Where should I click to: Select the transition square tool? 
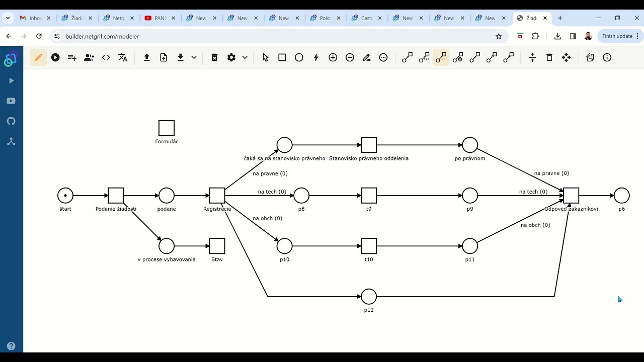pyautogui.click(x=282, y=58)
